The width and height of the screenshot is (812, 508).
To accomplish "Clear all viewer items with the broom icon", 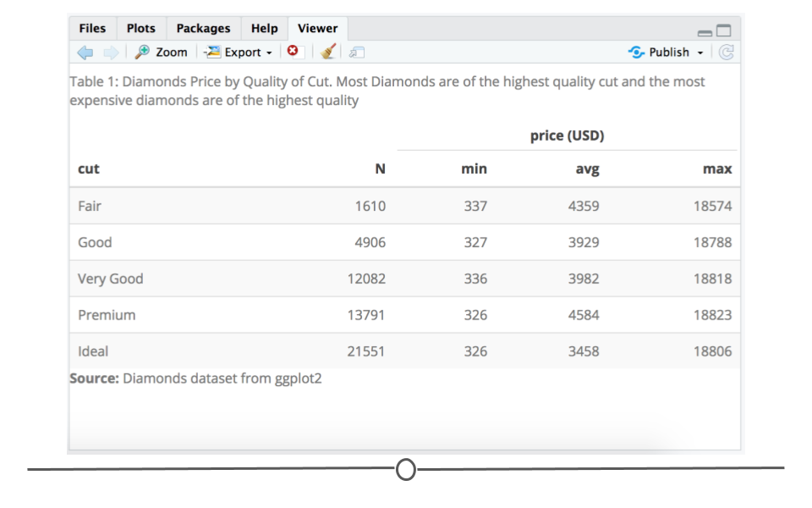I will point(328,52).
